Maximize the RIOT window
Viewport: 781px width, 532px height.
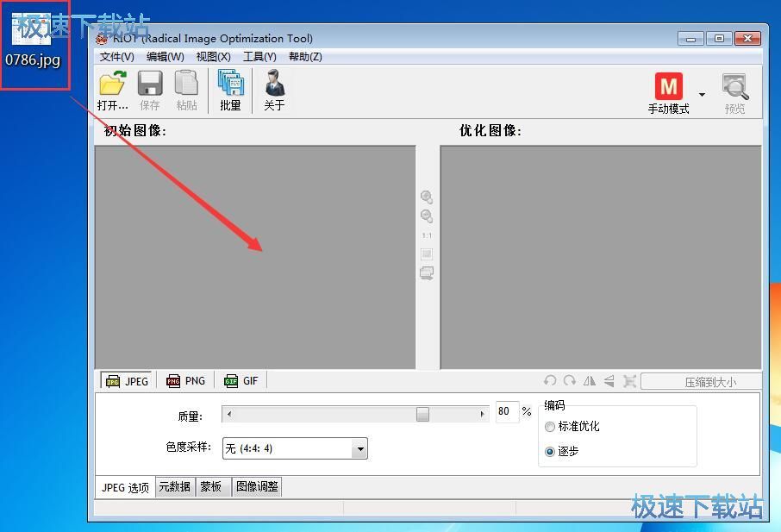tap(719, 38)
